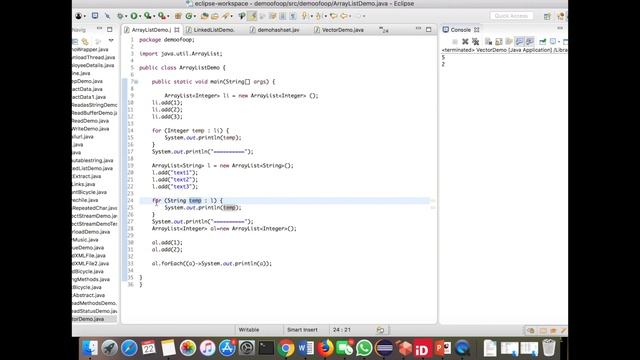Click the Music.java file entry
Screen dimensions: 640x360
point(85,240)
